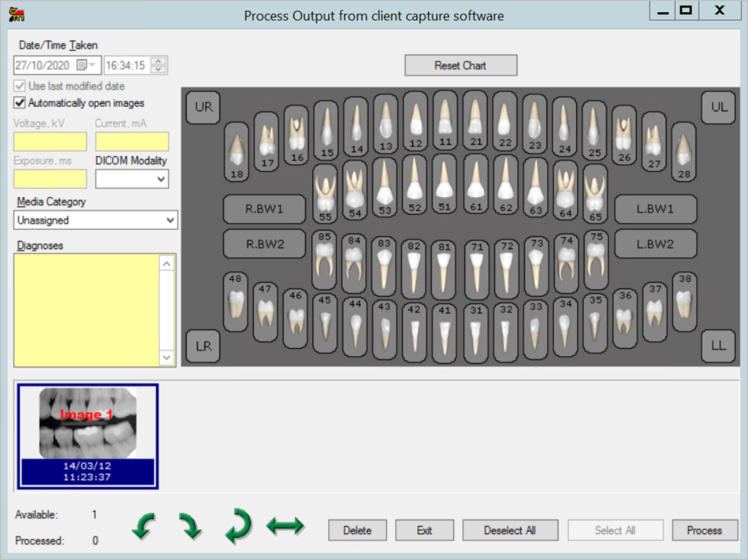Image resolution: width=748 pixels, height=560 pixels.
Task: Click the horizontal flip double-arrow icon
Action: click(x=285, y=526)
